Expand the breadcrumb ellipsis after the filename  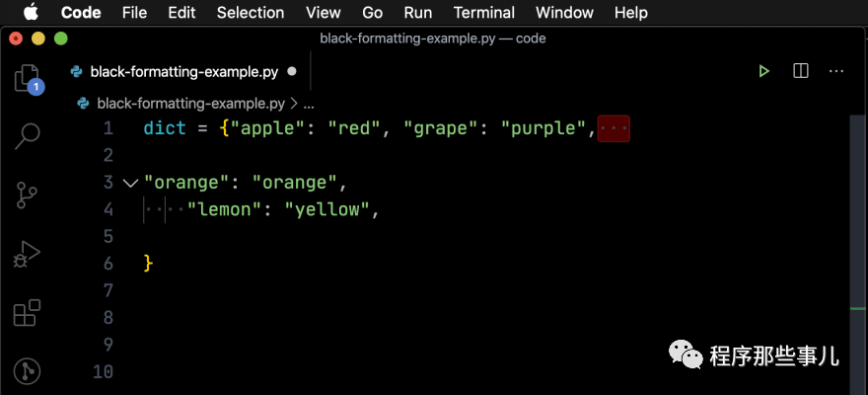pos(309,103)
